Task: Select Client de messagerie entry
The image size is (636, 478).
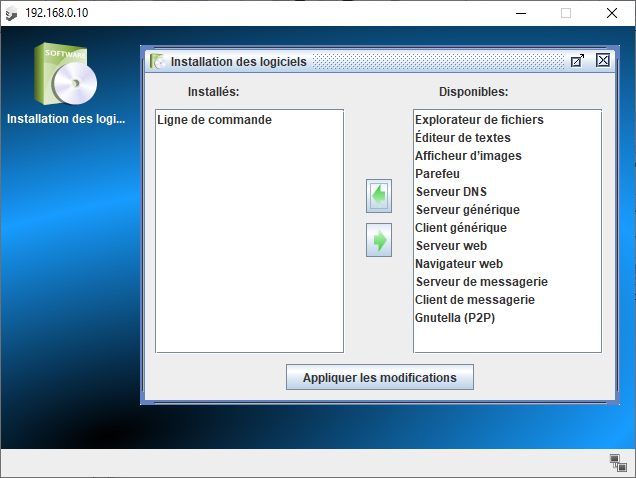Action: (x=474, y=300)
